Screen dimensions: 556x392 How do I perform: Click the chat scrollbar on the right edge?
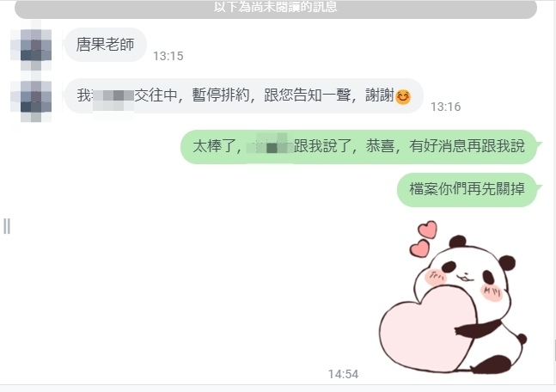click(554, 350)
